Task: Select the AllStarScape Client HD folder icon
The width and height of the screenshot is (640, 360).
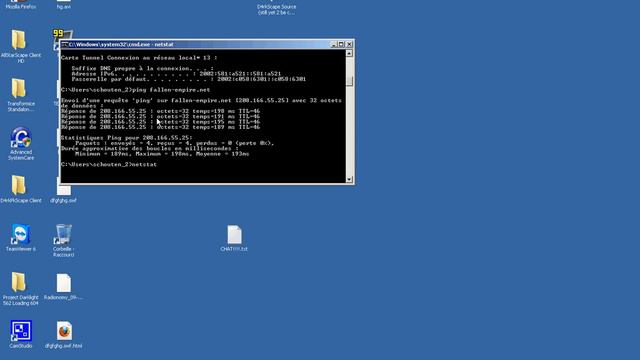Action: [19, 40]
